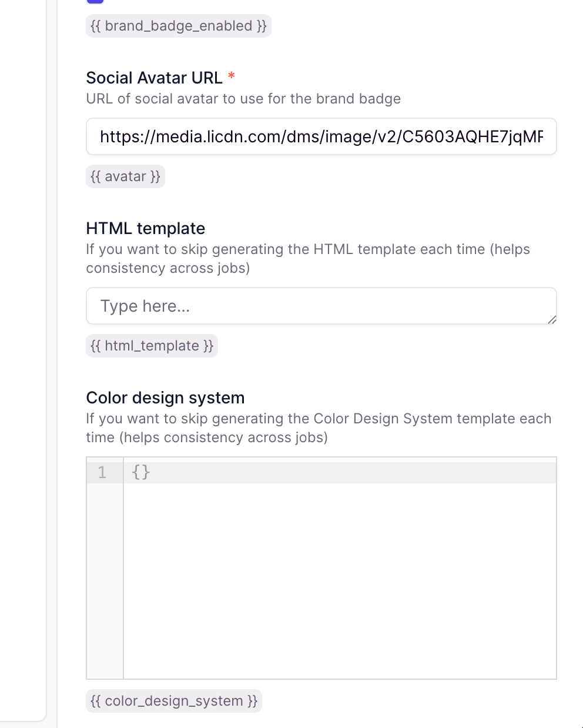Select the {{ color_design_system }} variable chip

click(174, 701)
